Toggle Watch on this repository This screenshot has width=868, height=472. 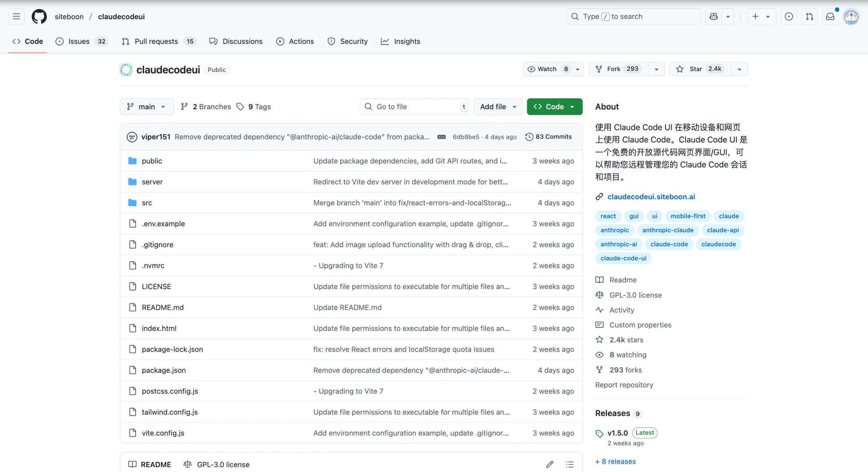[x=548, y=69]
